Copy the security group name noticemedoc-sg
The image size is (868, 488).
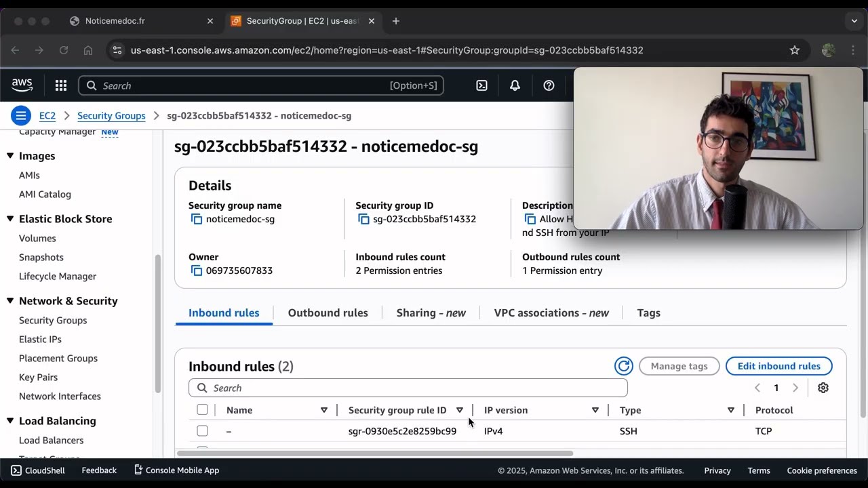tap(197, 219)
